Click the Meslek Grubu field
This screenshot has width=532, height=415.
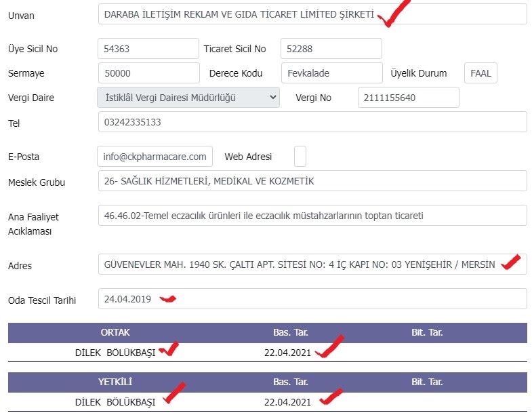(312, 180)
